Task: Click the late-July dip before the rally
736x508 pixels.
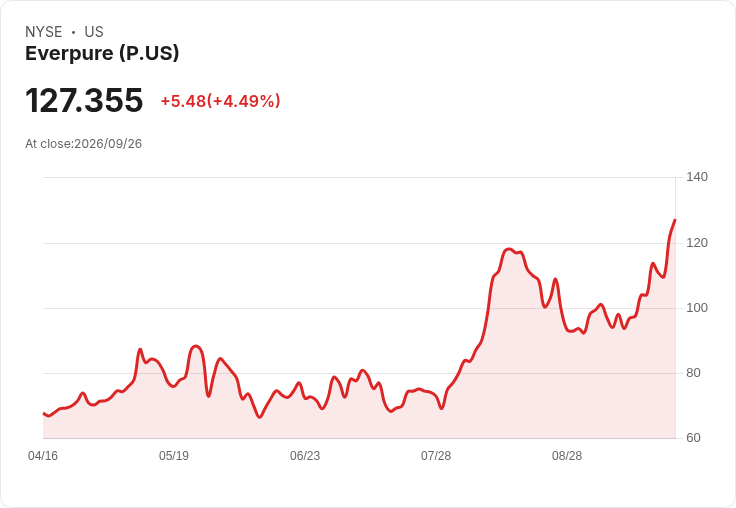Action: point(441,408)
